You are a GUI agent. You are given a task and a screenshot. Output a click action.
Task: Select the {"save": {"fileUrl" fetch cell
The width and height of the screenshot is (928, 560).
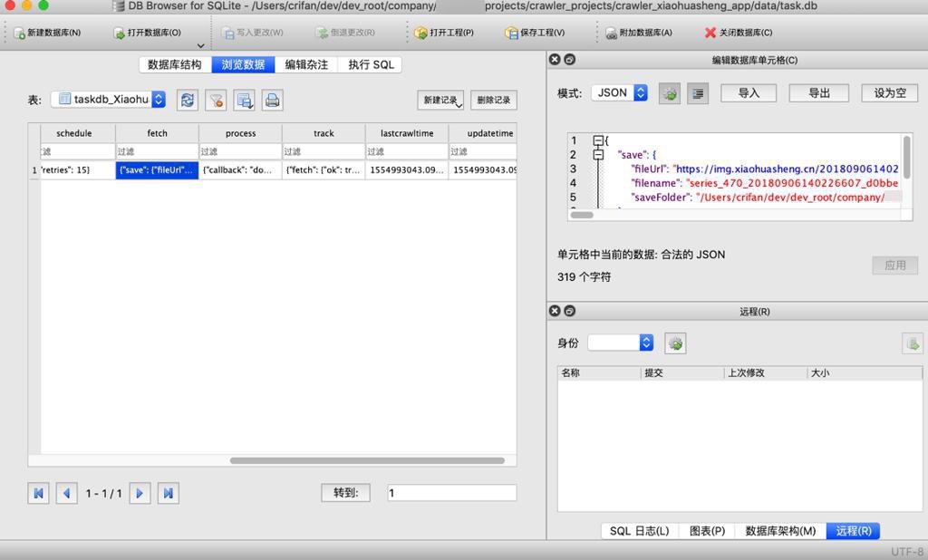click(157, 169)
